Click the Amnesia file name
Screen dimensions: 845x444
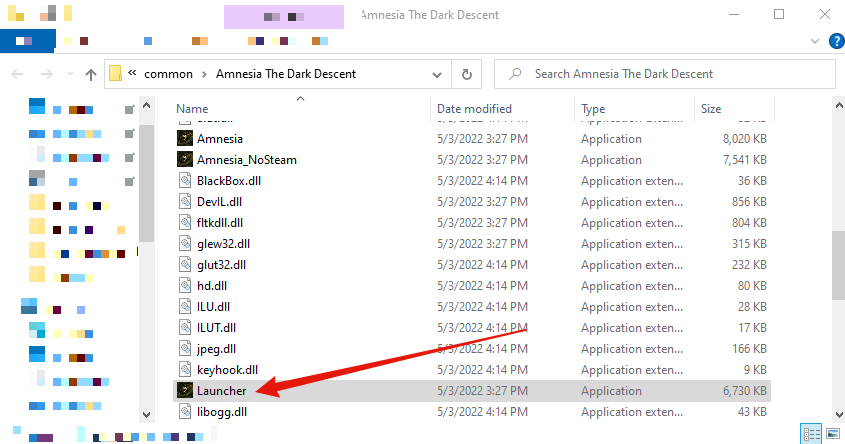tap(220, 138)
